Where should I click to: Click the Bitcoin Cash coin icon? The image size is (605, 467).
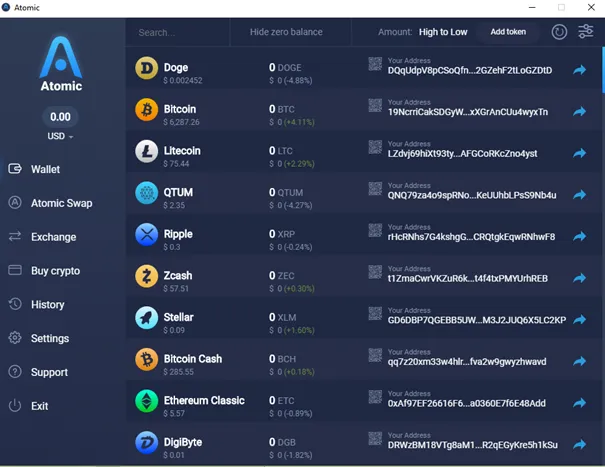pos(147,360)
